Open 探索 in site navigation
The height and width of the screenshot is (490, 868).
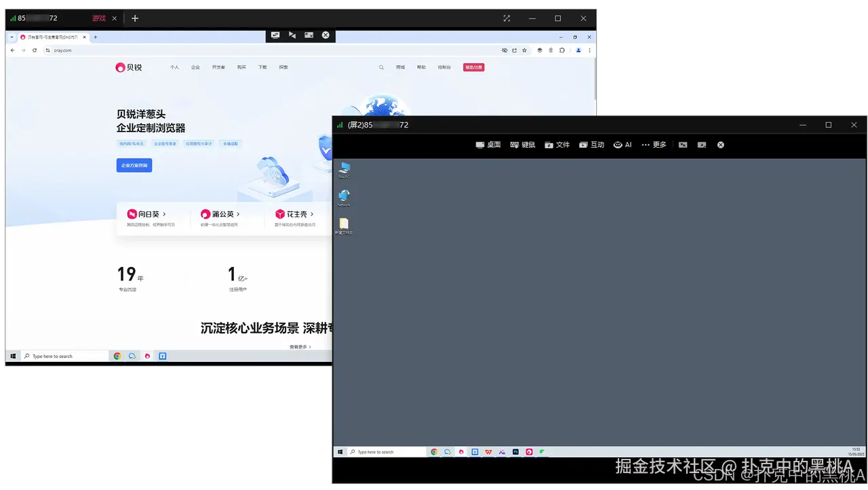(283, 67)
